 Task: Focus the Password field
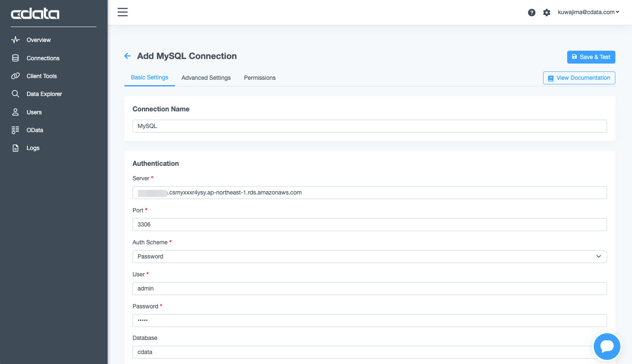[x=369, y=320]
